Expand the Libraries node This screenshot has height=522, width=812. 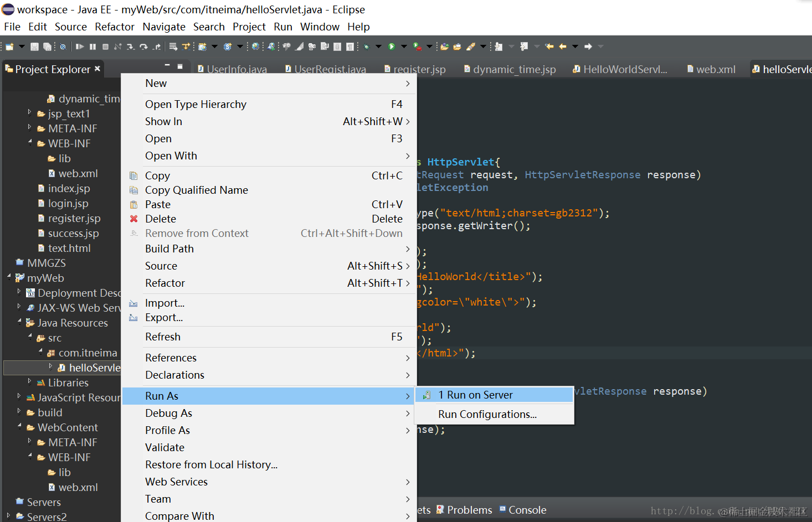(29, 381)
